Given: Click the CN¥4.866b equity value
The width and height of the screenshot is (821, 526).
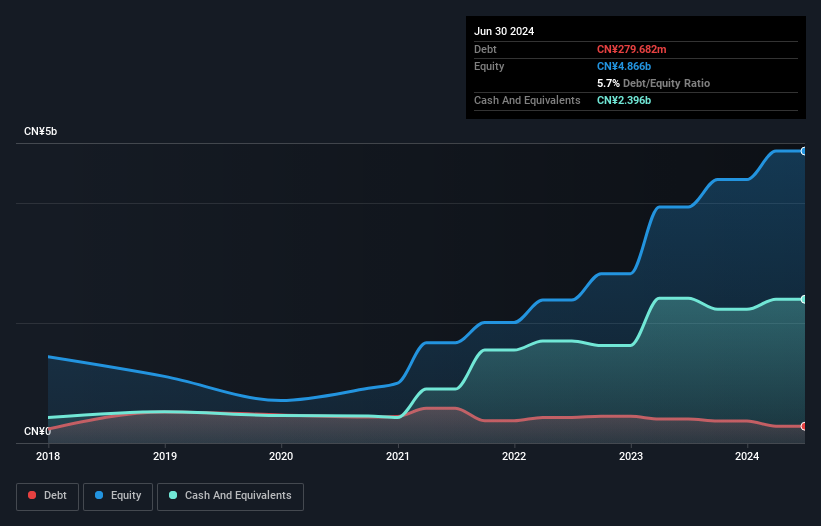Looking at the screenshot, I should coord(624,66).
